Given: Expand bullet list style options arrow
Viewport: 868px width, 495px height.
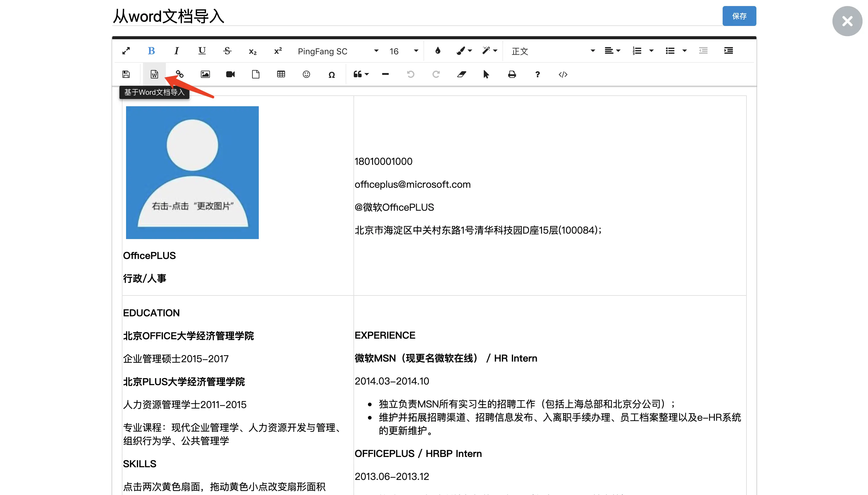Looking at the screenshot, I should pyautogui.click(x=684, y=51).
